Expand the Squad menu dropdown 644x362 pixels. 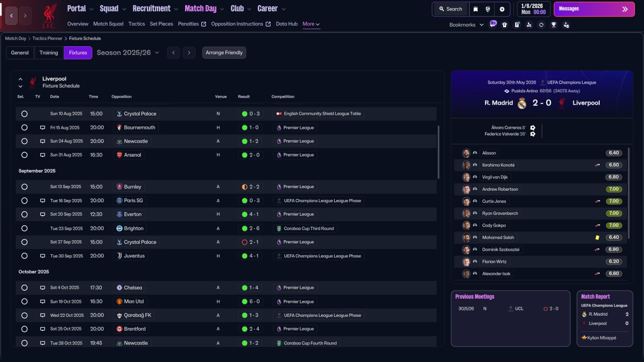coord(124,9)
